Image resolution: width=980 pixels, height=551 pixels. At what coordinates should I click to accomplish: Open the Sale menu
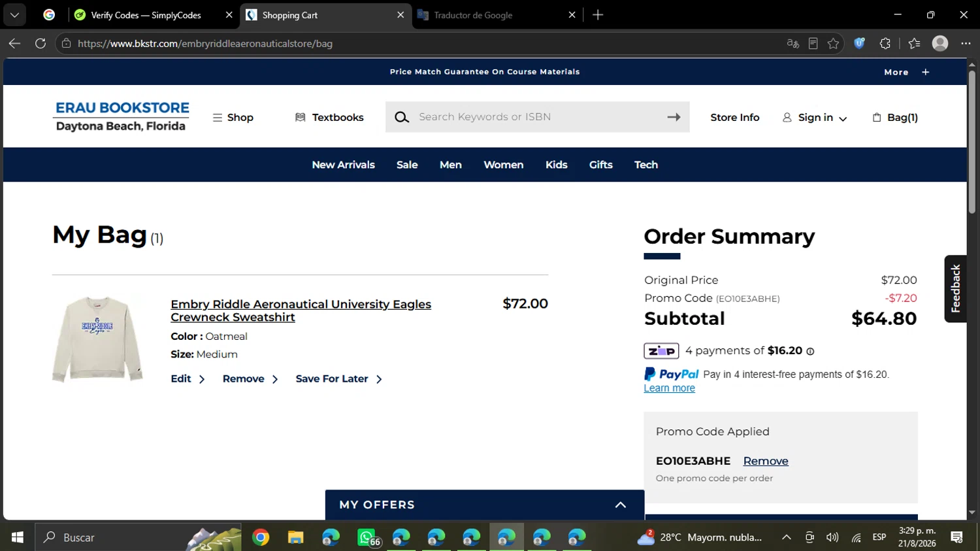click(407, 165)
